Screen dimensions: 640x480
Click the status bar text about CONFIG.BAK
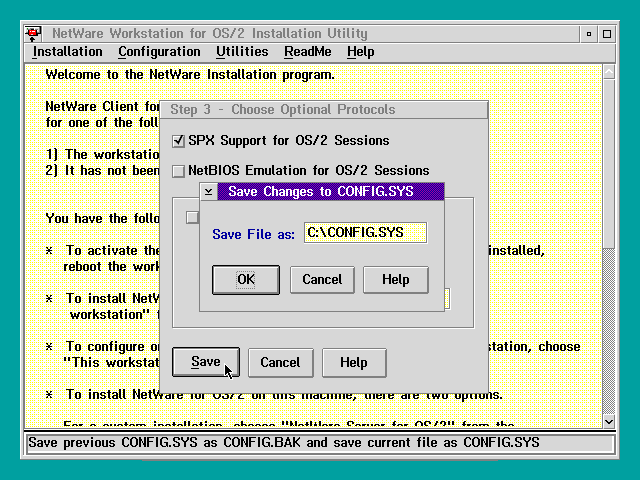click(284, 443)
